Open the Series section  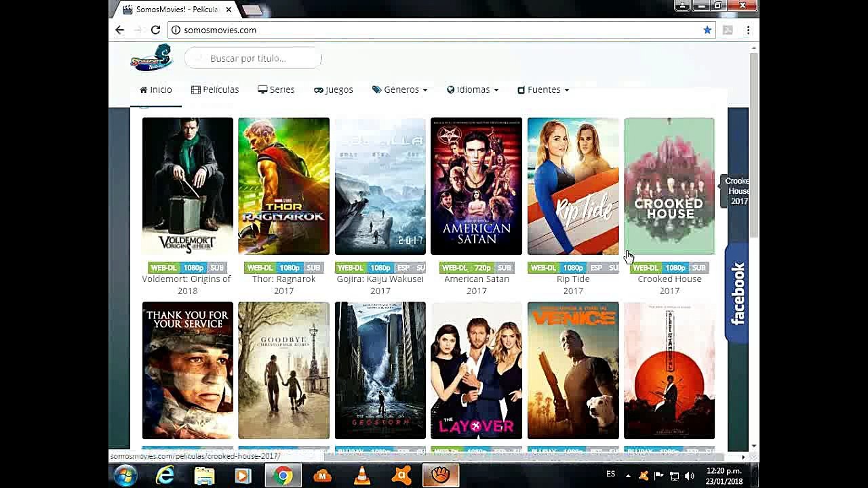pyautogui.click(x=276, y=89)
